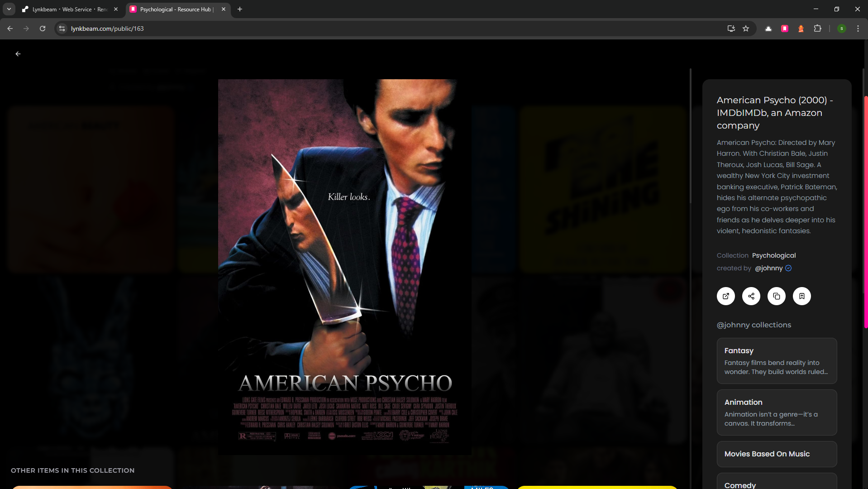Click the back arrow on the page
The image size is (868, 489).
point(18,54)
